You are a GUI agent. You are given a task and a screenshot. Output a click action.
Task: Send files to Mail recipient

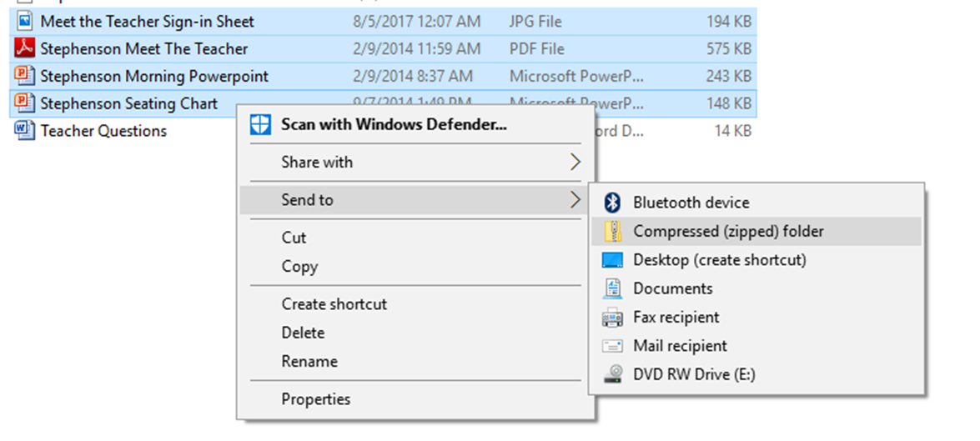(x=756, y=346)
